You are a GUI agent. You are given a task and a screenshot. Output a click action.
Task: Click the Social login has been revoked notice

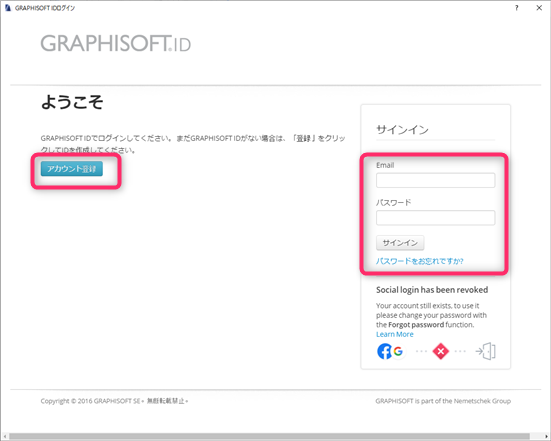coord(432,290)
